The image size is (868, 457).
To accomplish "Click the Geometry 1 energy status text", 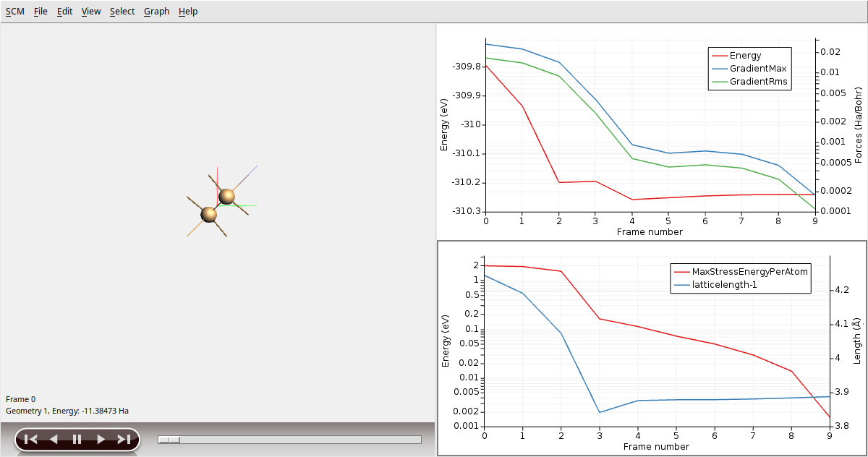I will click(67, 411).
